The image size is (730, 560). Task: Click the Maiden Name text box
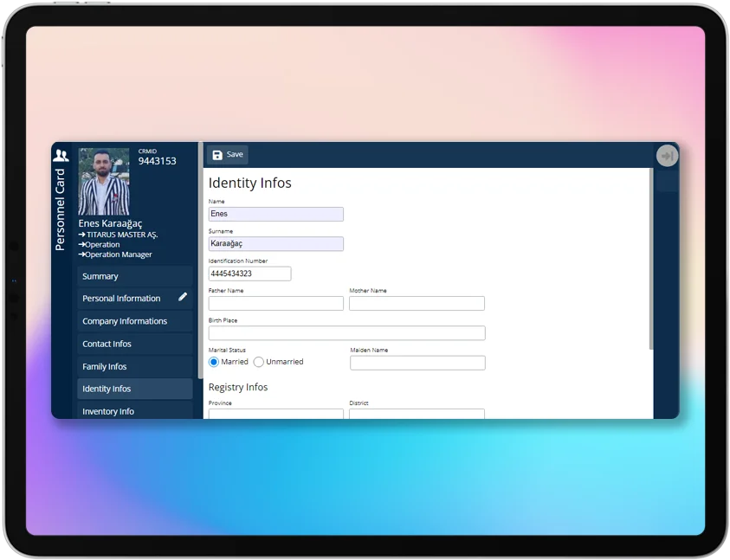(417, 363)
